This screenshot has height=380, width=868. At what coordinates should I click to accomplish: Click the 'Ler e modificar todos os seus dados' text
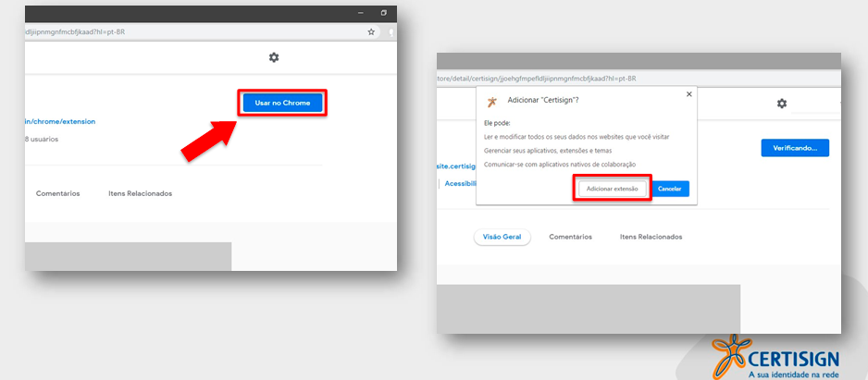tap(577, 137)
